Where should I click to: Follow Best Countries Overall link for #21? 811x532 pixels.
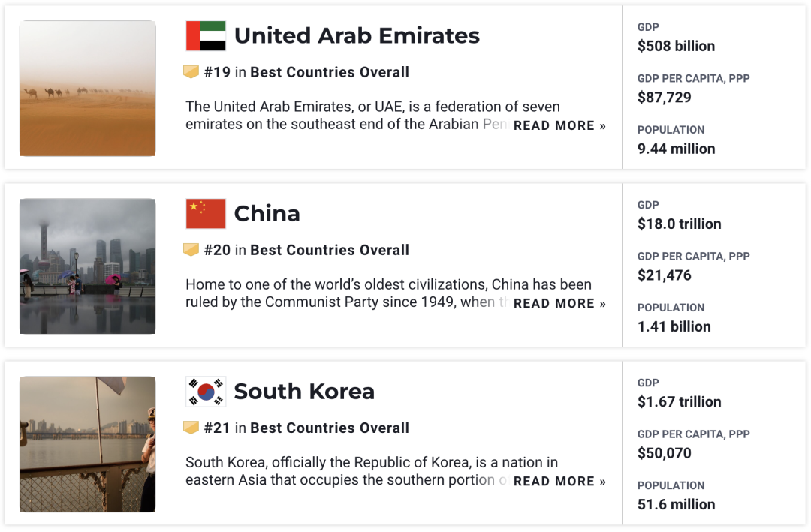point(330,428)
